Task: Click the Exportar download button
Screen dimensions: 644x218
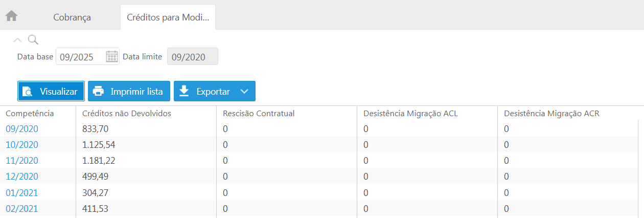Action: click(204, 92)
